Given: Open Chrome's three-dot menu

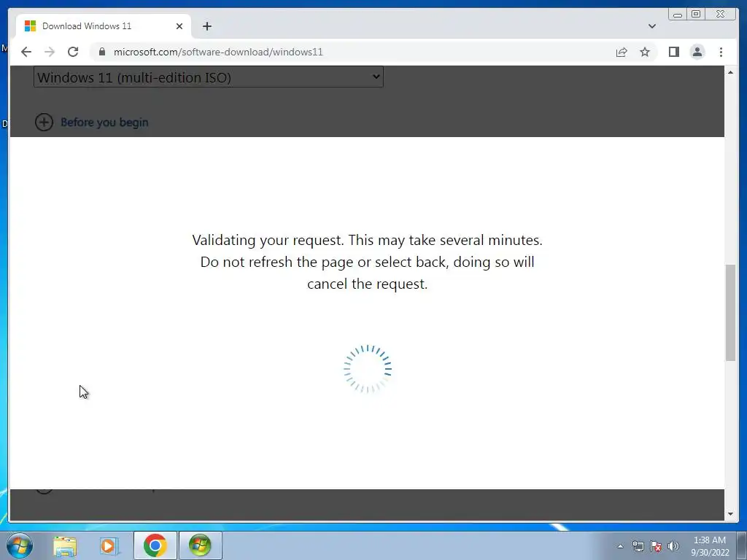Looking at the screenshot, I should (721, 52).
